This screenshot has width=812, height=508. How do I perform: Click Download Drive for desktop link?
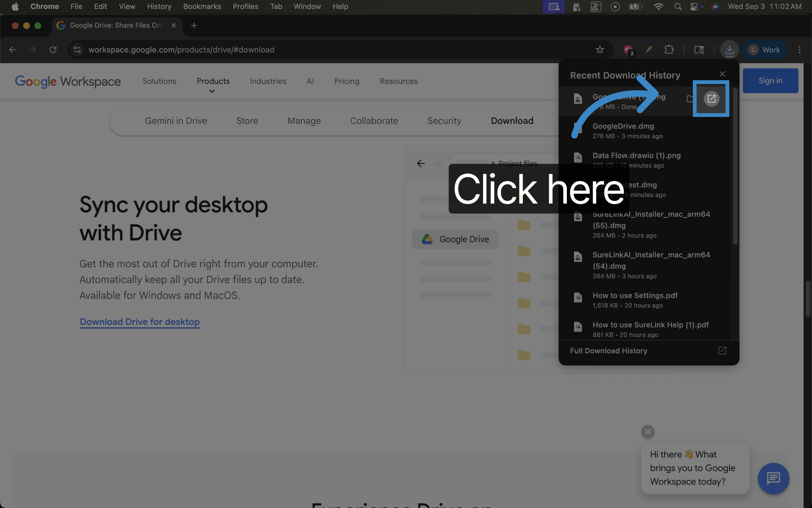pos(139,322)
